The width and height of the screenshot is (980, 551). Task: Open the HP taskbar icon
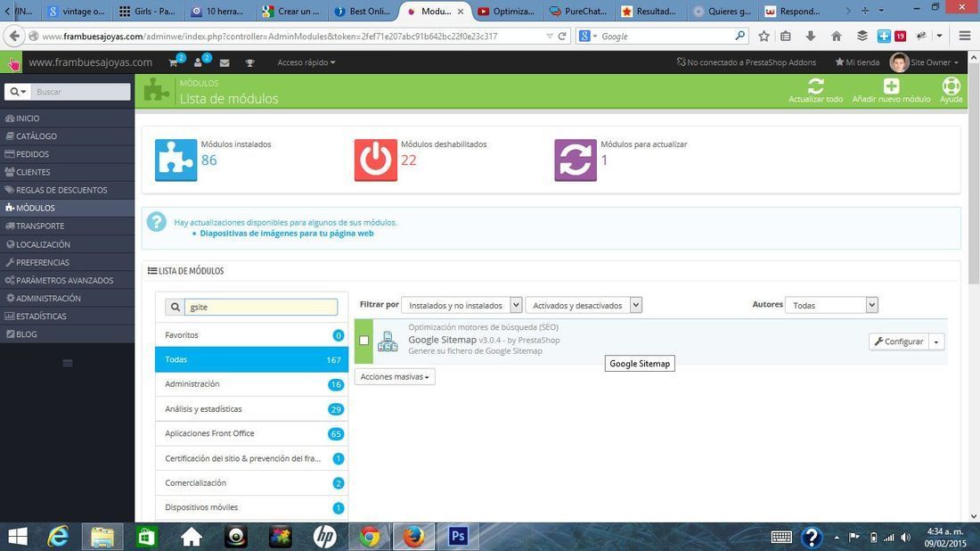pyautogui.click(x=324, y=537)
